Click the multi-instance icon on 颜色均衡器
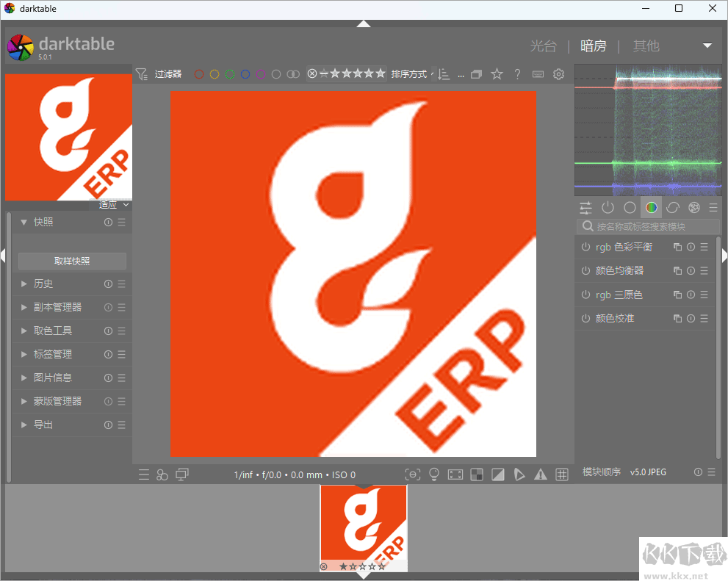728x581 pixels. click(677, 271)
